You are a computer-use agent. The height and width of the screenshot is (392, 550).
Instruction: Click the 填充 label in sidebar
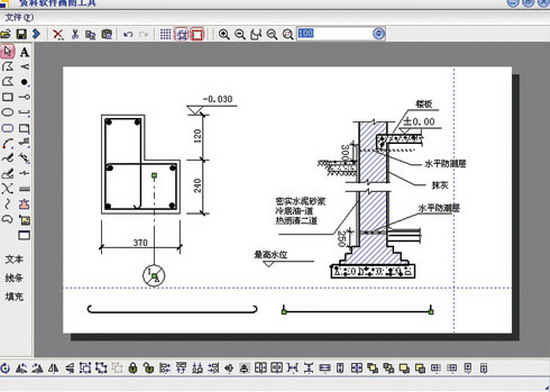(14, 297)
